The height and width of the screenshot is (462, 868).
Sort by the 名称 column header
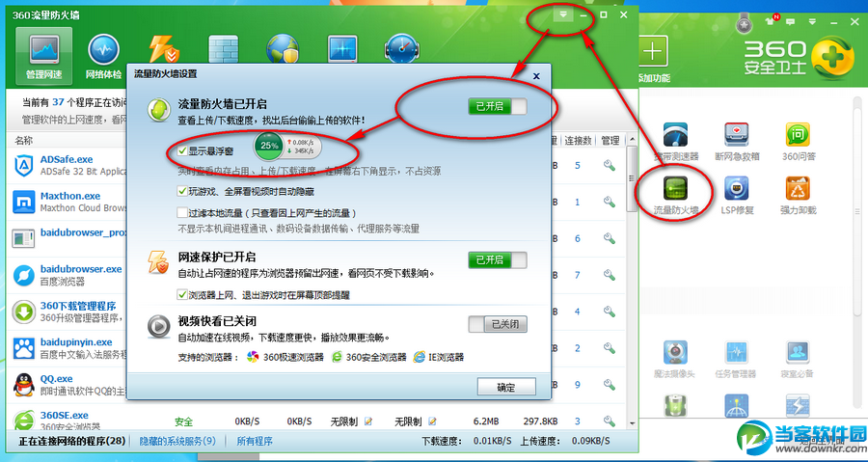pyautogui.click(x=24, y=141)
